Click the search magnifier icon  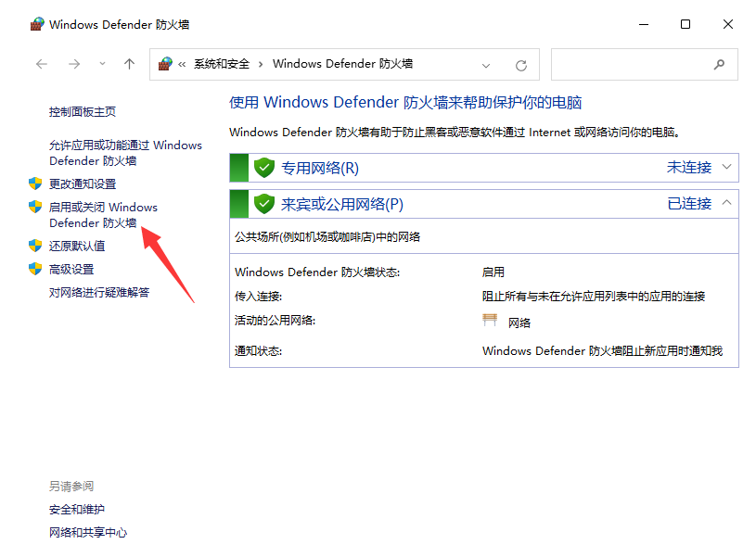719,65
